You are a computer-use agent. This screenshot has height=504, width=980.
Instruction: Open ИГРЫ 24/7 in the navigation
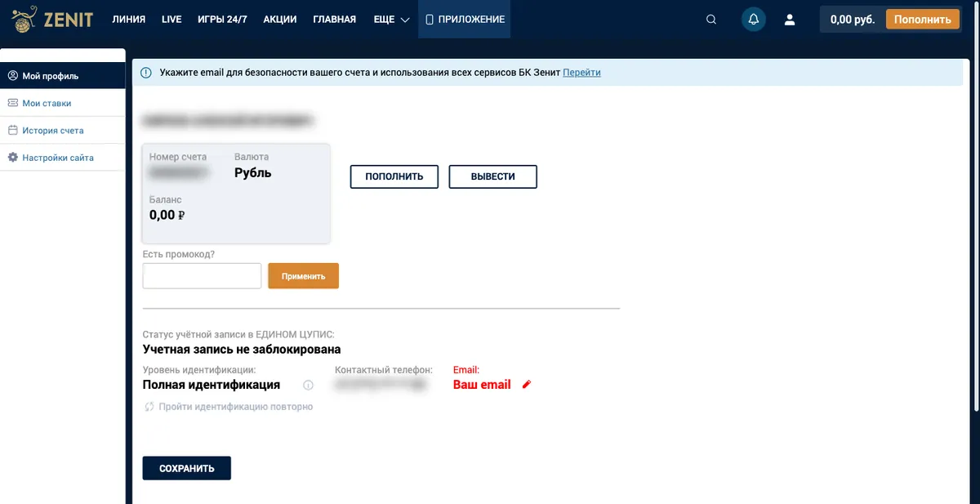click(x=222, y=20)
